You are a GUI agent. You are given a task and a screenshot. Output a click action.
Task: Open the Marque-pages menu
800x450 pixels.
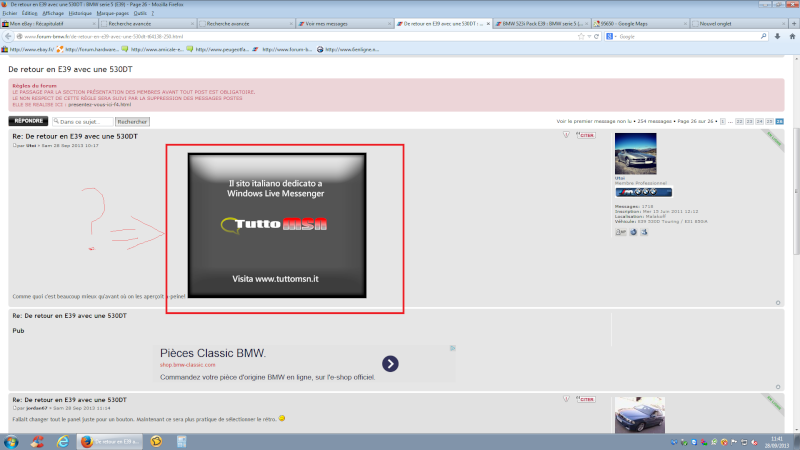pos(113,13)
